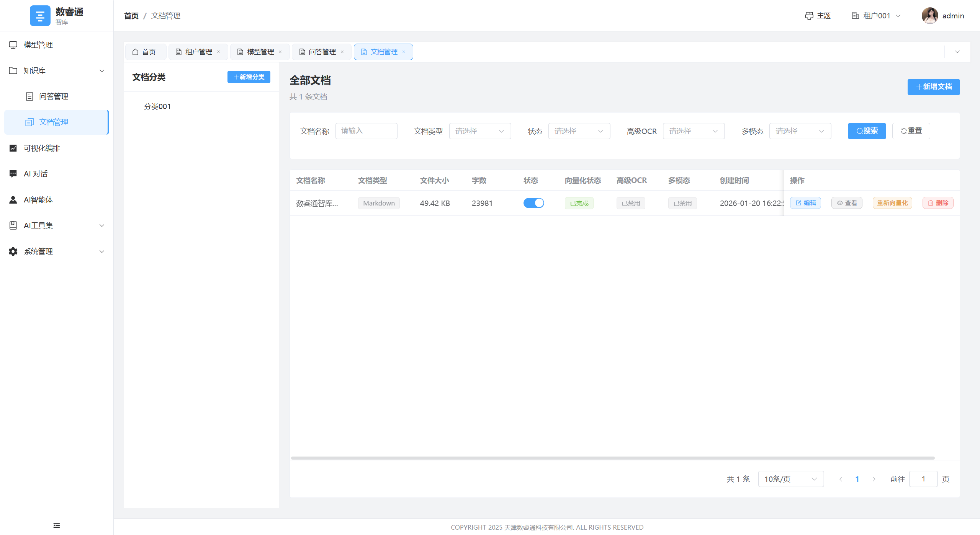Open AI 对话 chat bubble icon
Image resolution: width=980 pixels, height=535 pixels.
pos(13,174)
